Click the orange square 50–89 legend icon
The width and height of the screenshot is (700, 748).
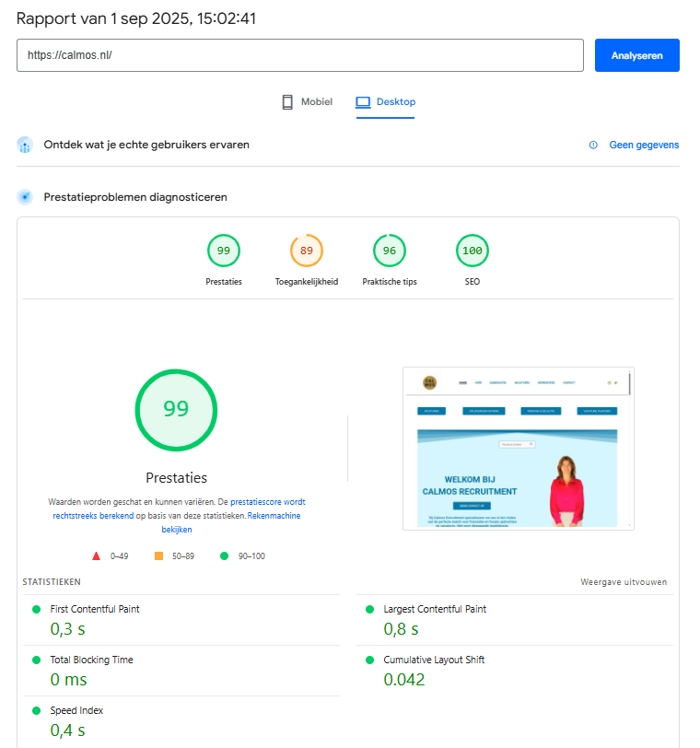coord(158,555)
